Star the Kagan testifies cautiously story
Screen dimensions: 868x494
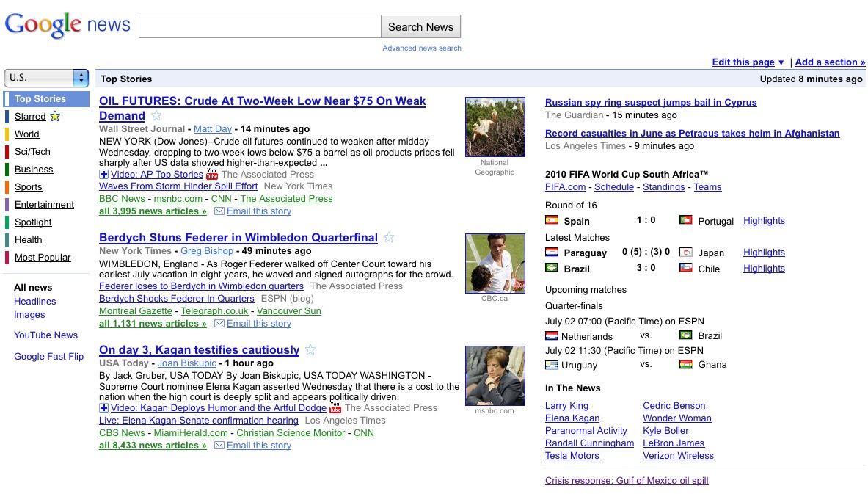(310, 350)
